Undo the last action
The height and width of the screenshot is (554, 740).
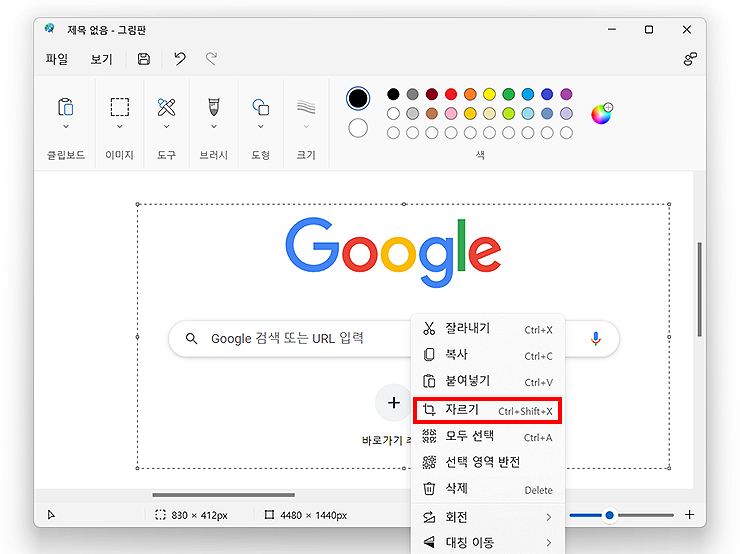(180, 59)
